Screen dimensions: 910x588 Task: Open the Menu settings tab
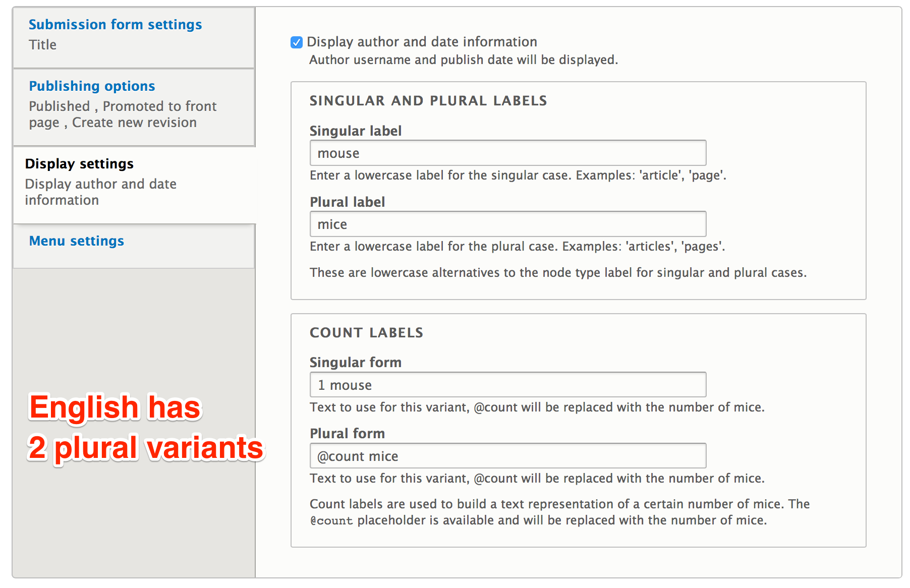click(76, 241)
